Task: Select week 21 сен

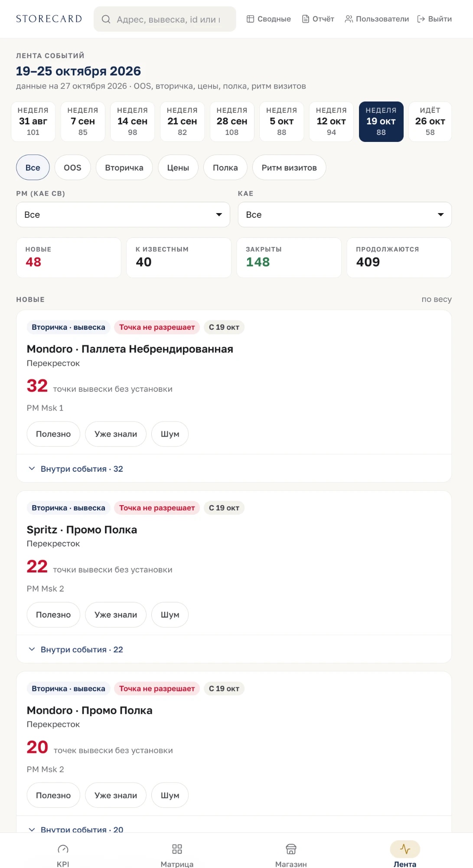Action: tap(182, 122)
